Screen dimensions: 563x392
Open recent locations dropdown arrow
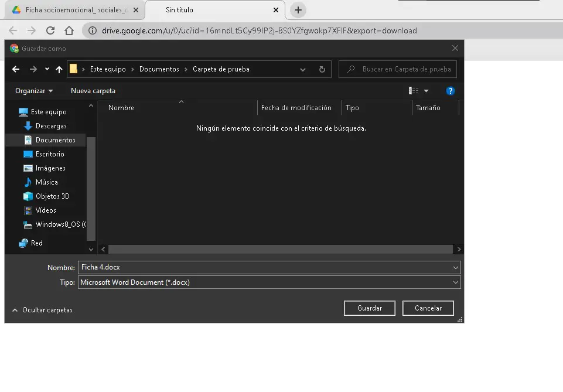[47, 69]
